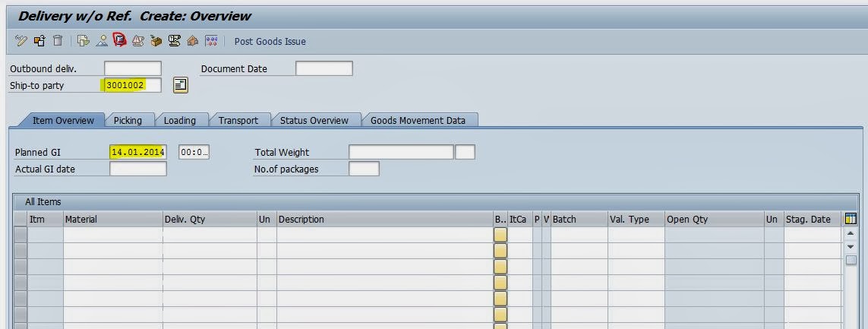Open header details using the hat icon
The height and width of the screenshot is (329, 868).
coord(101,40)
